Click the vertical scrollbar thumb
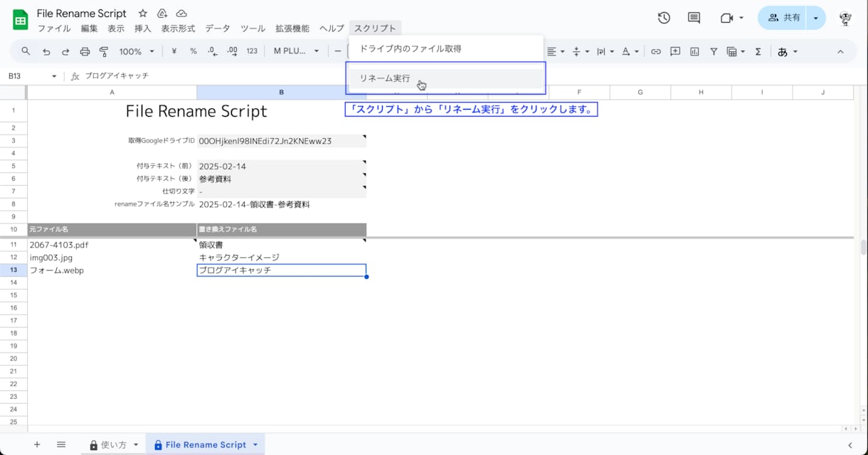The height and width of the screenshot is (455, 868). coord(864,247)
